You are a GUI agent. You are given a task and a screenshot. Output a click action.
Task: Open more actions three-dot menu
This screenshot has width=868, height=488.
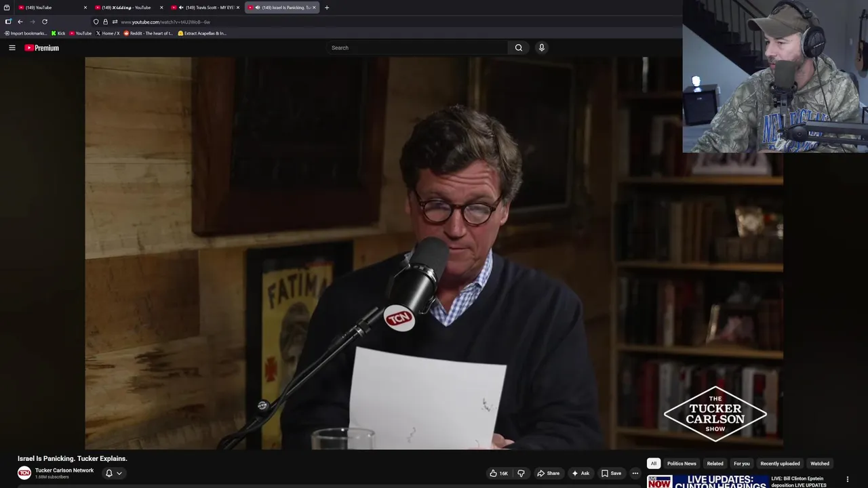(635, 473)
